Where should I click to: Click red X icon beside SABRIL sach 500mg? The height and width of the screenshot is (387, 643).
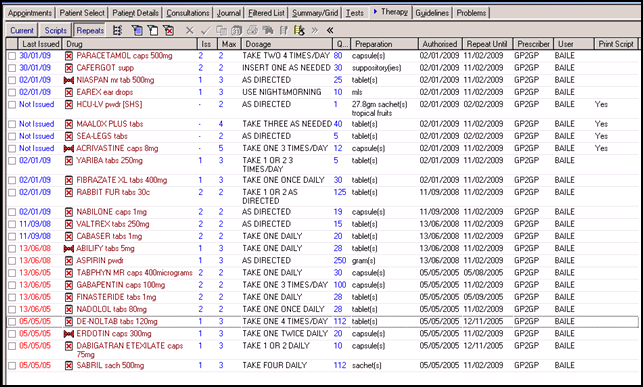tap(69, 366)
